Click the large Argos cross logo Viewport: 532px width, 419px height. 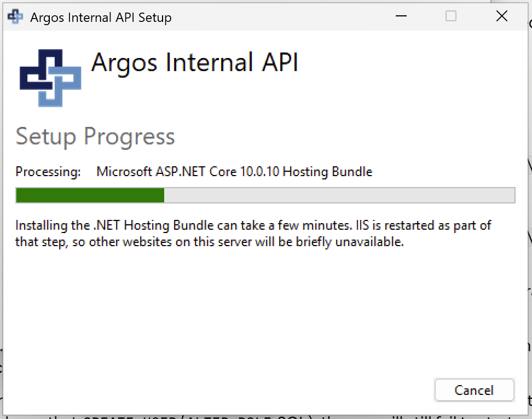coord(50,78)
